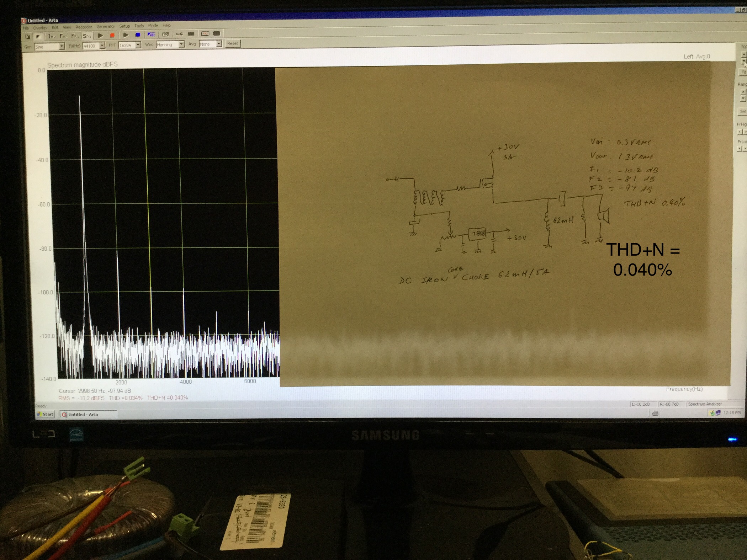The image size is (747, 560).
Task: Switch to Fr2 frequency response mode
Action: [64, 36]
